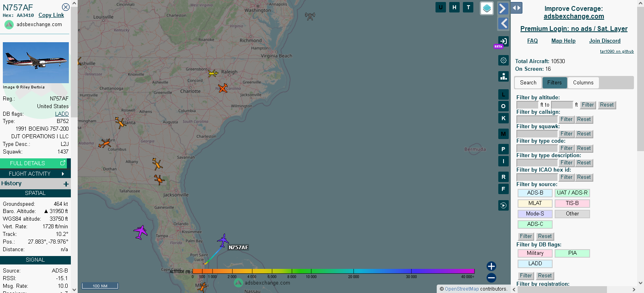Toggle the Mode-S source filter
The height and width of the screenshot is (293, 644).
pyautogui.click(x=535, y=214)
